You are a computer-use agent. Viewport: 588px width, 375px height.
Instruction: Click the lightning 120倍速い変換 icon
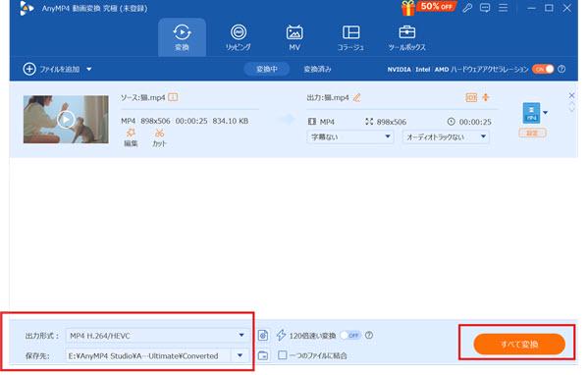coord(281,336)
